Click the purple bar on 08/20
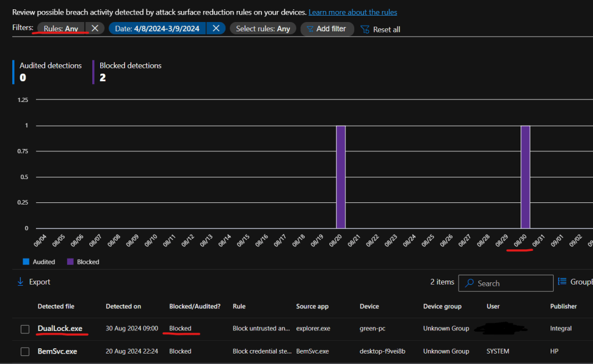 tap(341, 177)
